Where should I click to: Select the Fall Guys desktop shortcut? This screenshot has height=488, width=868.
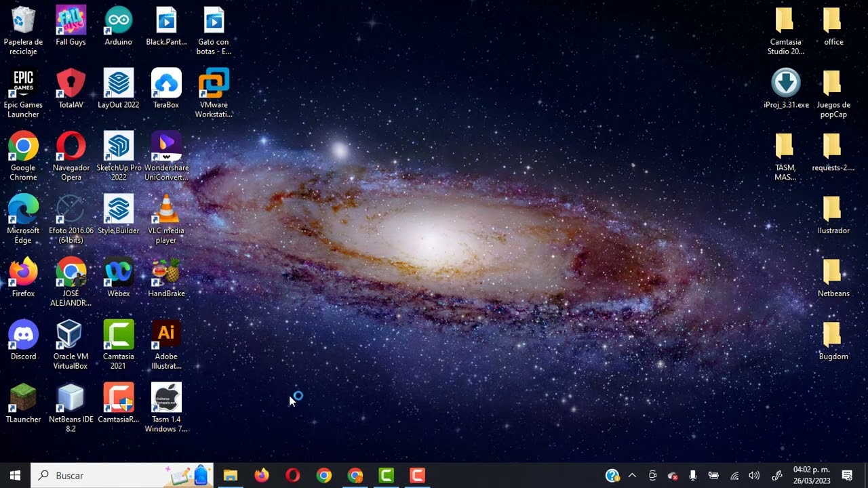pos(71,26)
